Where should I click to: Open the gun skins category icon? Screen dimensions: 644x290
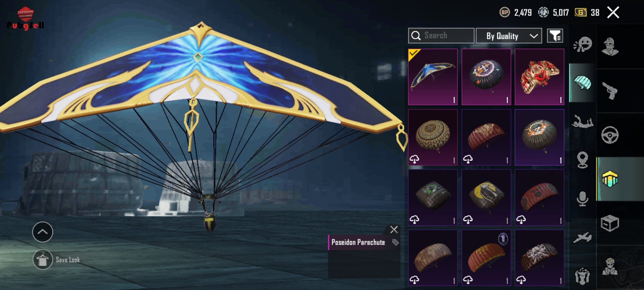[610, 91]
